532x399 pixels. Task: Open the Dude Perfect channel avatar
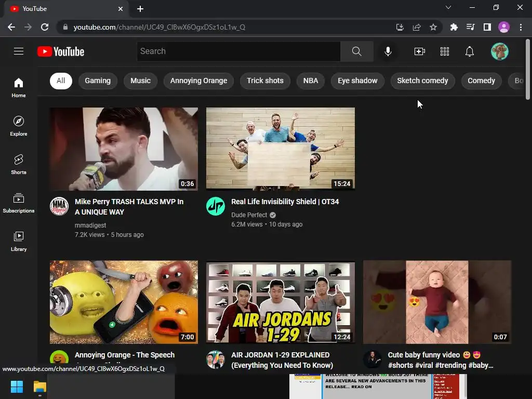pyautogui.click(x=216, y=206)
